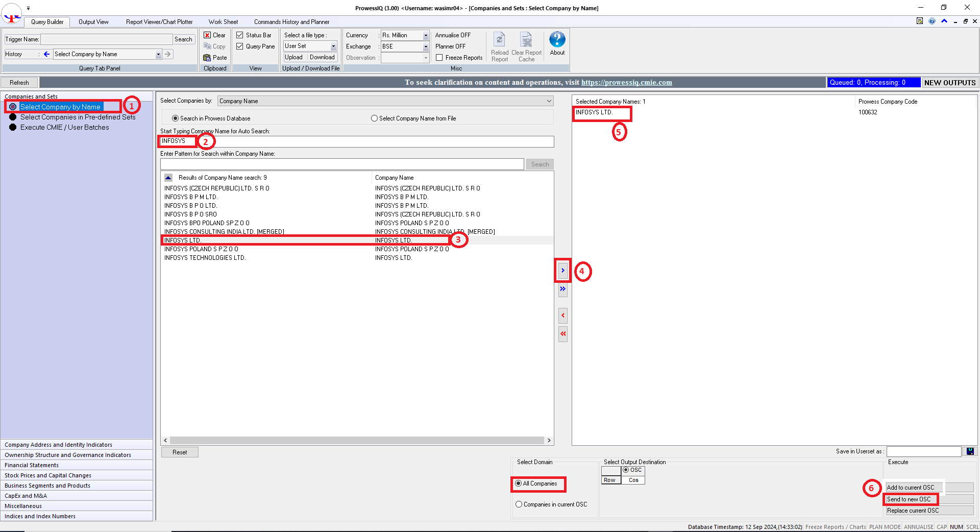
Task: Expand Ownership Structure and Governance Indicators
Action: tap(77, 455)
